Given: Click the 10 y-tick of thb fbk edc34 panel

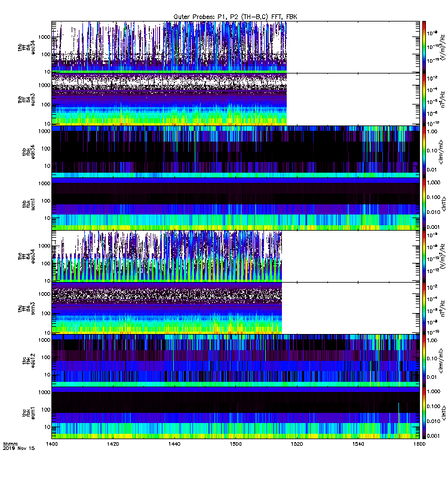Looking at the screenshot, I should point(48,166).
